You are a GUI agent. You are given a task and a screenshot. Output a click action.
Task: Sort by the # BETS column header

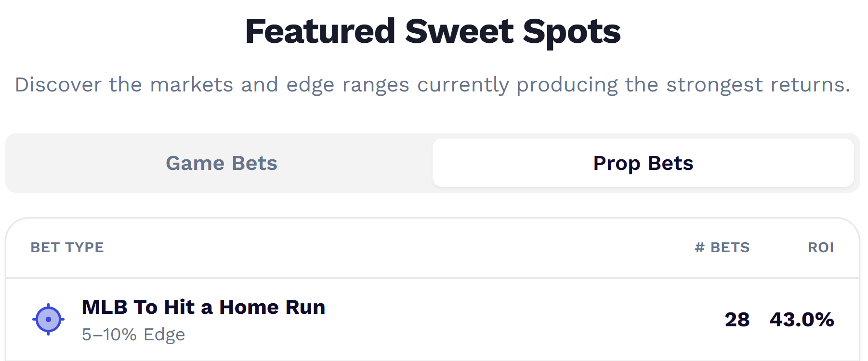[722, 247]
